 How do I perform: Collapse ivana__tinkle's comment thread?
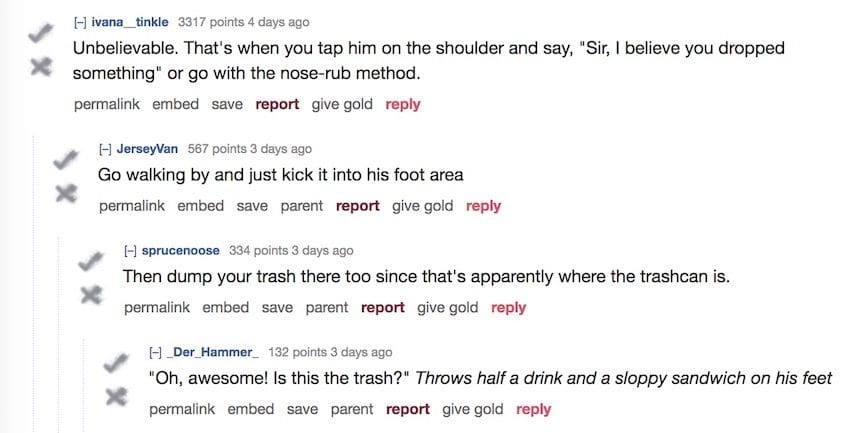pyautogui.click(x=80, y=21)
